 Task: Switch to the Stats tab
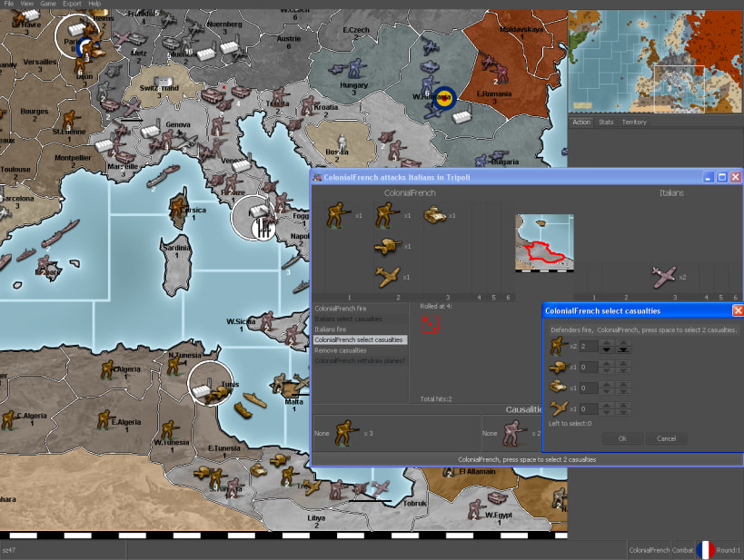[x=606, y=122]
